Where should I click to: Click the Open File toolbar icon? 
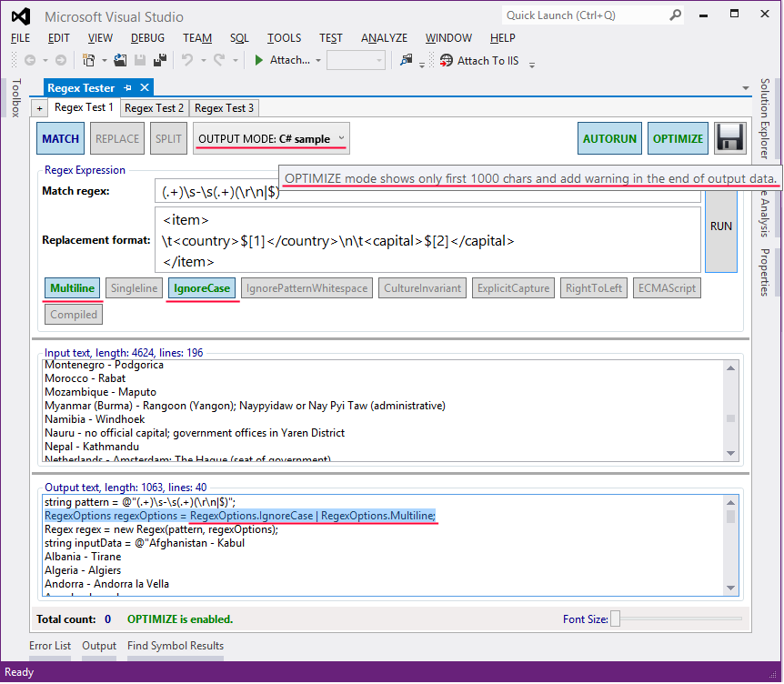point(120,61)
